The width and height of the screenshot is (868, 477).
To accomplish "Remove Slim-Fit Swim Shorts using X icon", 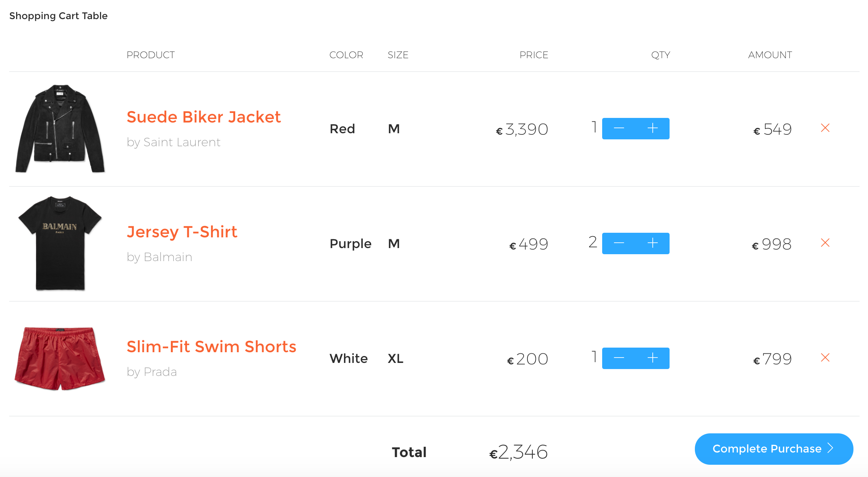I will point(825,358).
